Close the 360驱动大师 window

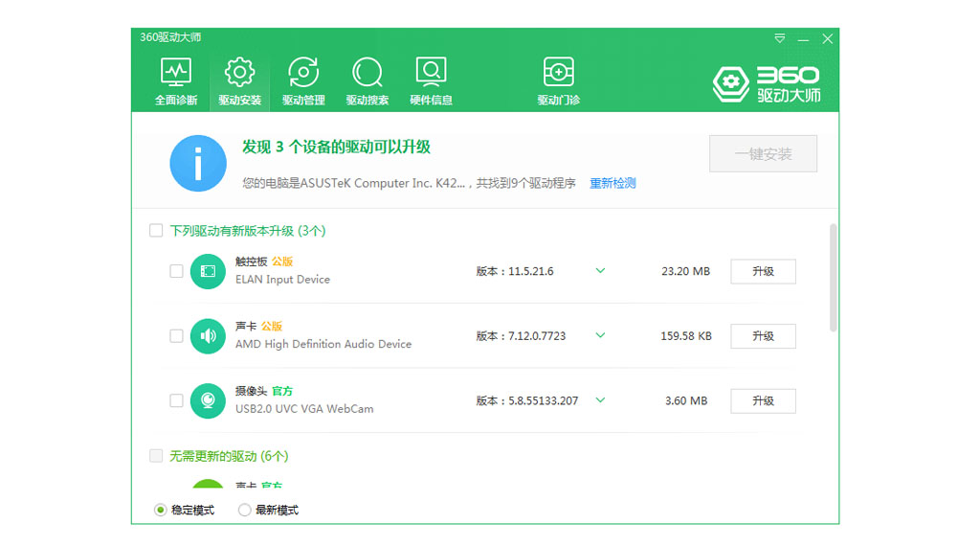(828, 38)
